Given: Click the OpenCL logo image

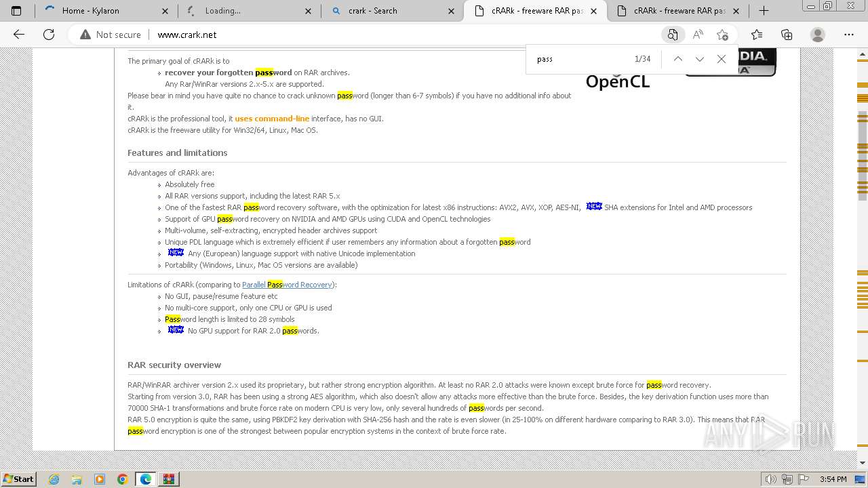Looking at the screenshot, I should (x=617, y=81).
